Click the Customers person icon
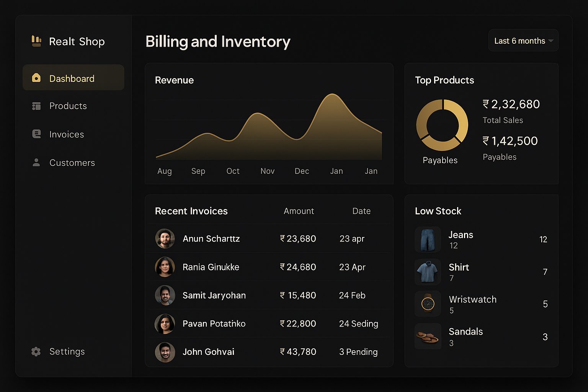The image size is (588, 392). coord(36,162)
